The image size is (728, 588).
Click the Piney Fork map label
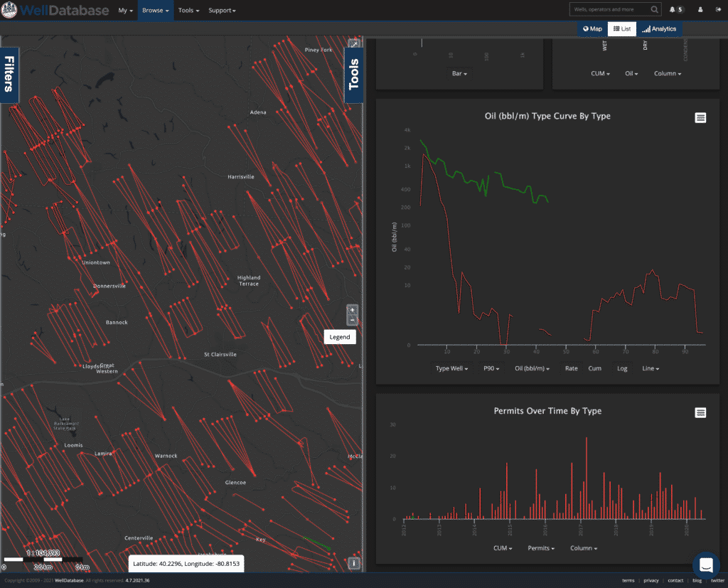[318, 50]
